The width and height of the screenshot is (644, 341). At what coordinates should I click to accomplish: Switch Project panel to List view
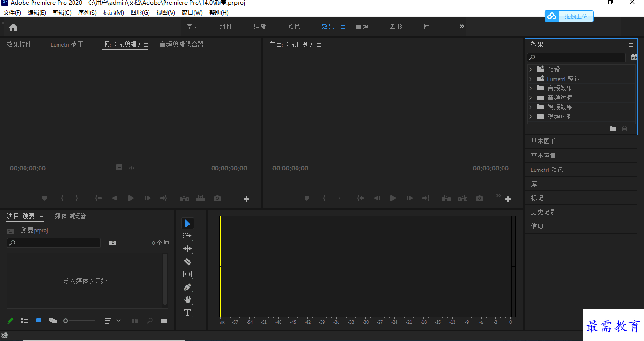[x=25, y=321]
